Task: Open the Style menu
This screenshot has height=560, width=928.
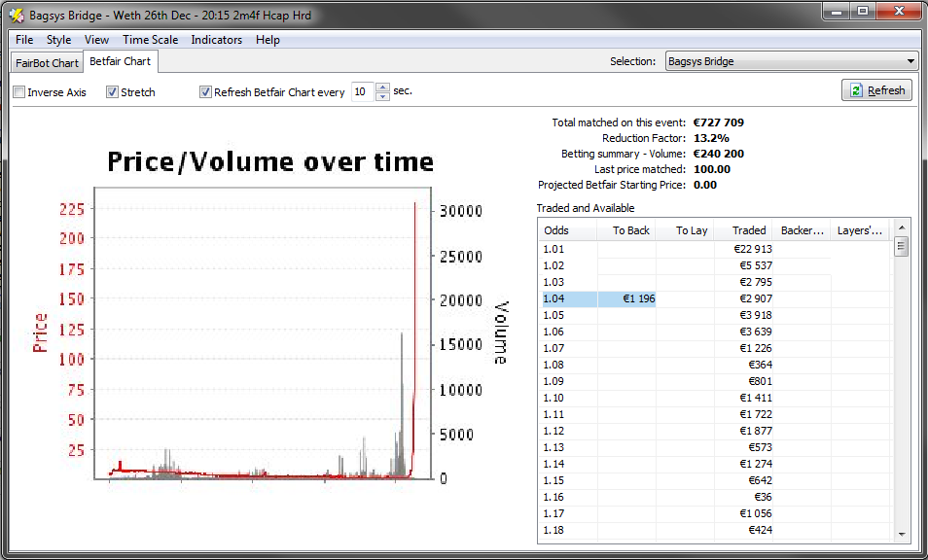Action: pyautogui.click(x=58, y=40)
